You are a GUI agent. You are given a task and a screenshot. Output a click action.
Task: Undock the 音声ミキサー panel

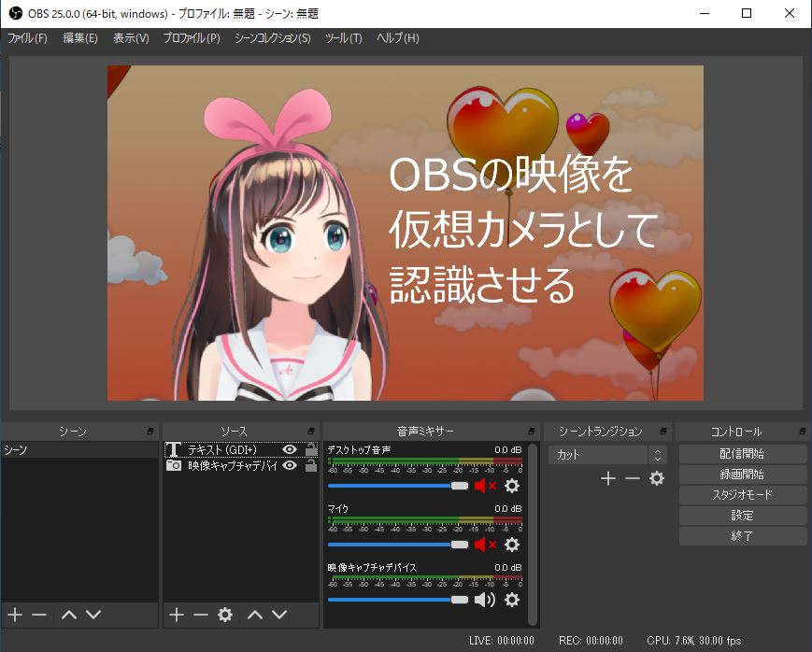click(x=532, y=431)
